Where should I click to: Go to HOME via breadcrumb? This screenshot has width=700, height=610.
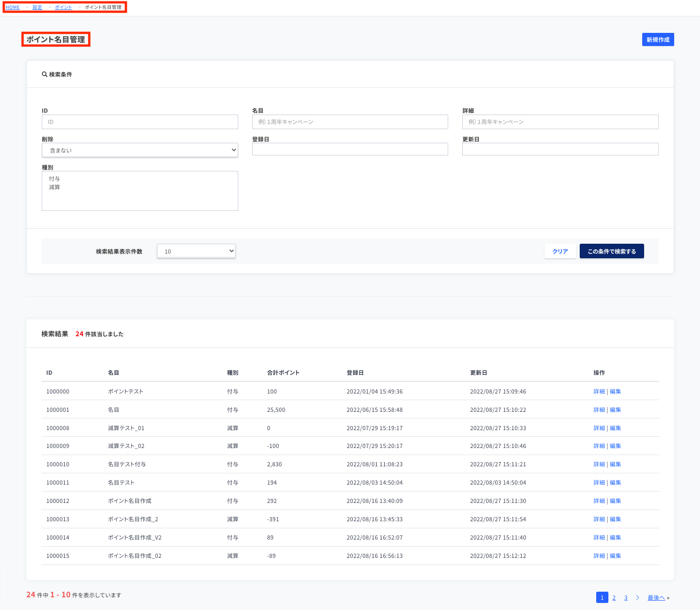[13, 7]
